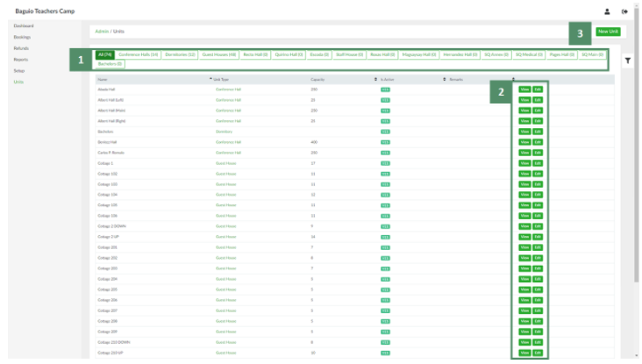Screen dimensions: 642x364
Task: Open the filter funnel icon
Action: pos(627,61)
